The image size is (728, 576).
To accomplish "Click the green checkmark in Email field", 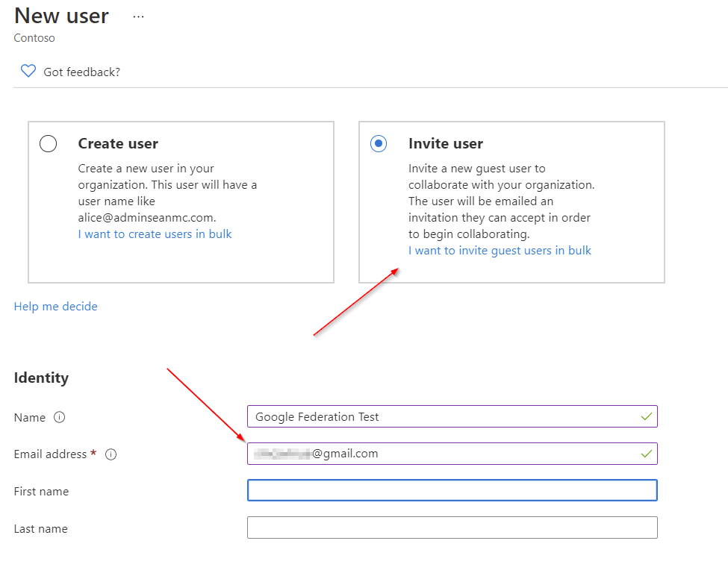I will click(x=646, y=454).
